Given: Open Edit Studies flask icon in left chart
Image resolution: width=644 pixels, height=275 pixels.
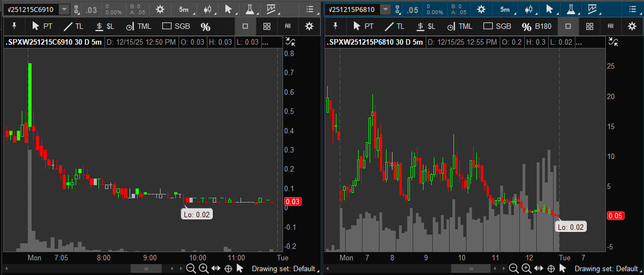Looking at the screenshot, I should coord(249,9).
